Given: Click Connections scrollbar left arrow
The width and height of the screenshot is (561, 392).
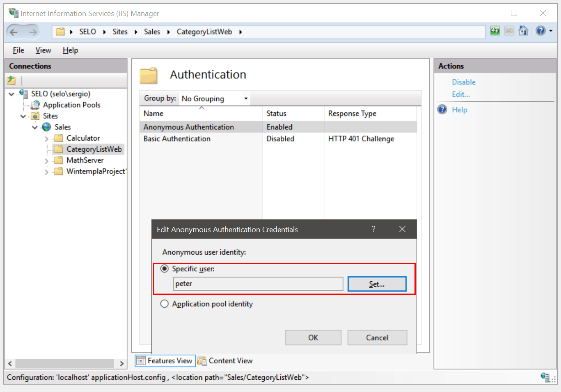Looking at the screenshot, I should pos(10,363).
